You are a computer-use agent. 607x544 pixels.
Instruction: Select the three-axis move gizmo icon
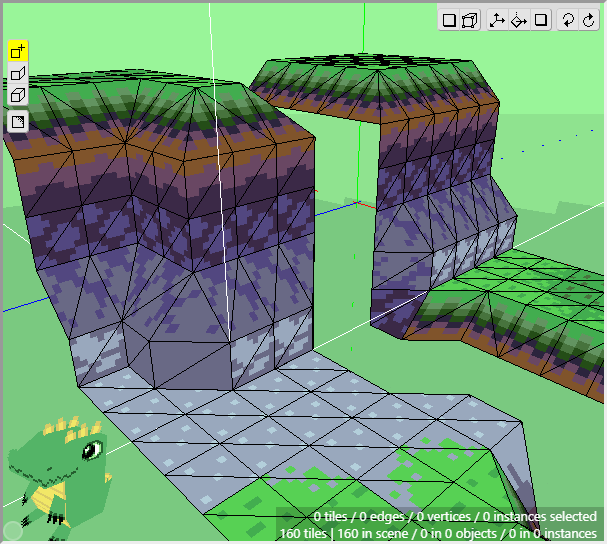(x=497, y=20)
